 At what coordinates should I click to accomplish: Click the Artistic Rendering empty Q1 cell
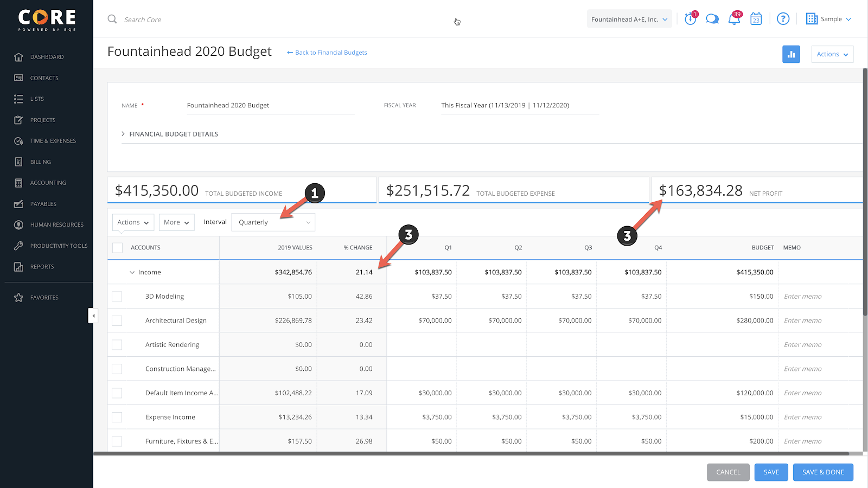point(422,345)
